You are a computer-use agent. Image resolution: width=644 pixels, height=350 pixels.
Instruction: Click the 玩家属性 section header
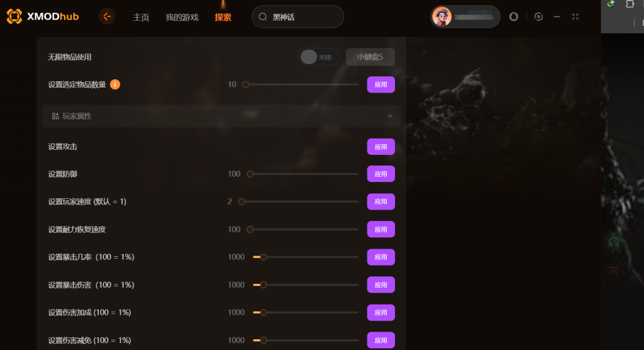(x=222, y=116)
